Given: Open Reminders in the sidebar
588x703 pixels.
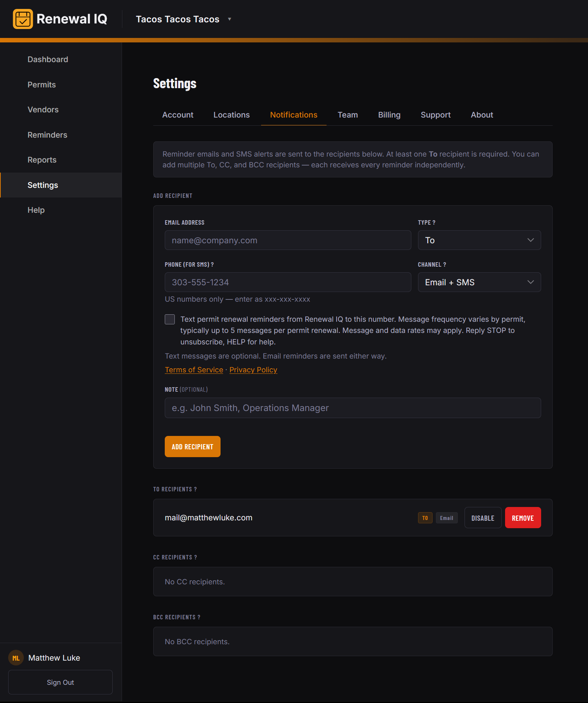Looking at the screenshot, I should (x=61, y=135).
